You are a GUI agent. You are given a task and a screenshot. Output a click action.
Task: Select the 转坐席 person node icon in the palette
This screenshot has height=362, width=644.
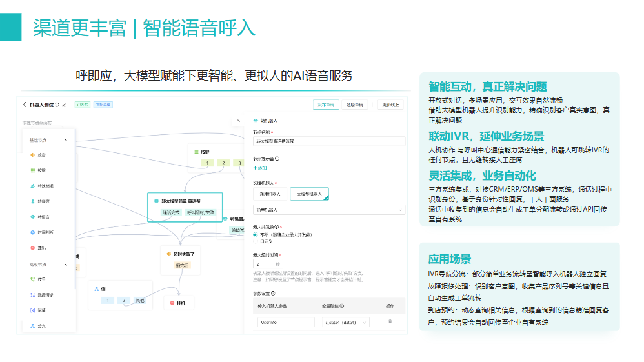pos(32,201)
